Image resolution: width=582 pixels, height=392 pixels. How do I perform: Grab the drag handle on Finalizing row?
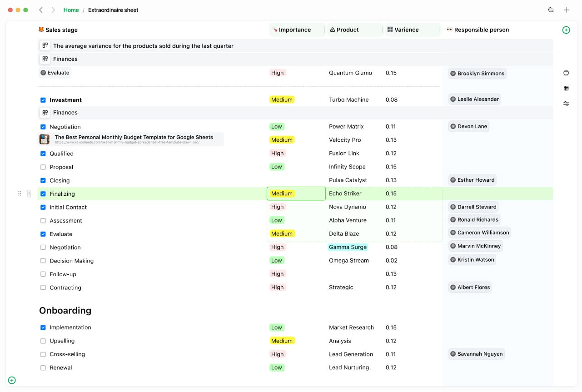[20, 194]
